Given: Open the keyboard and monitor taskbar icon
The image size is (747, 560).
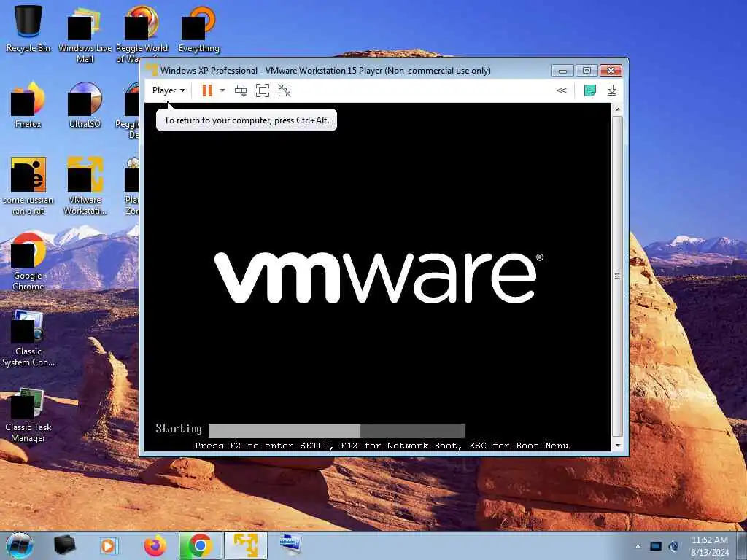Looking at the screenshot, I should pyautogui.click(x=290, y=545).
